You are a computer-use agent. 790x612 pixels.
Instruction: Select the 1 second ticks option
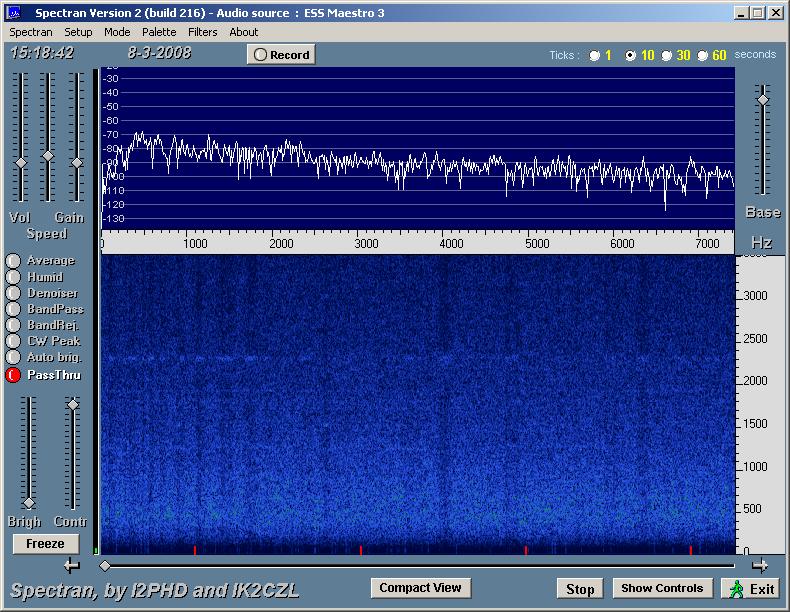(x=595, y=56)
